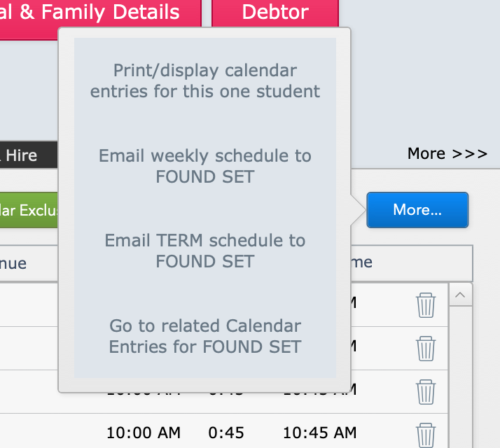
Task: Click the 10:00 AM start time field
Action: (144, 433)
